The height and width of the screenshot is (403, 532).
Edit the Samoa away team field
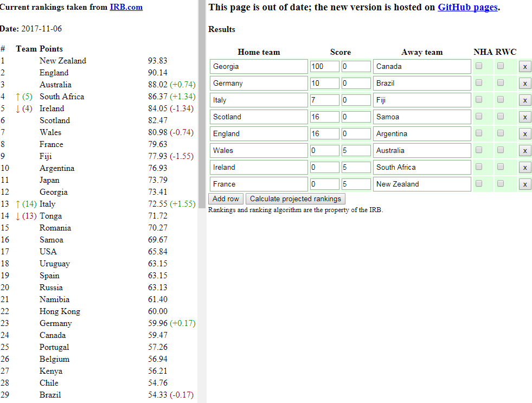422,117
